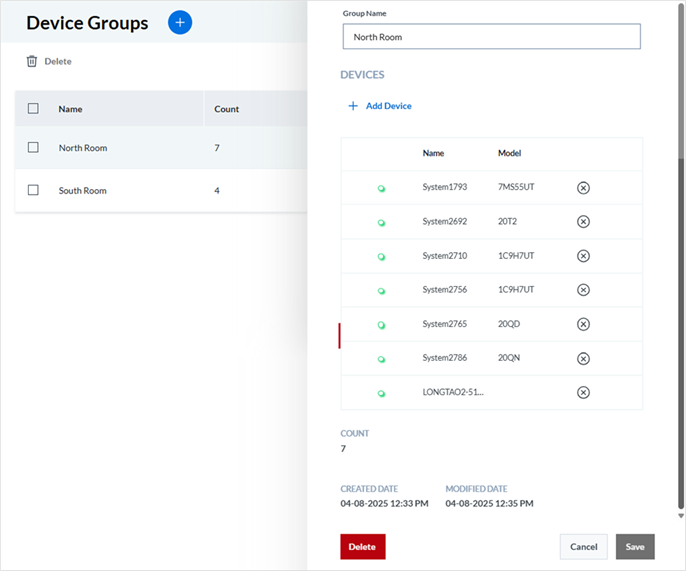Remove System2786 using its X icon
Screen dimensions: 686x571
pyautogui.click(x=584, y=358)
